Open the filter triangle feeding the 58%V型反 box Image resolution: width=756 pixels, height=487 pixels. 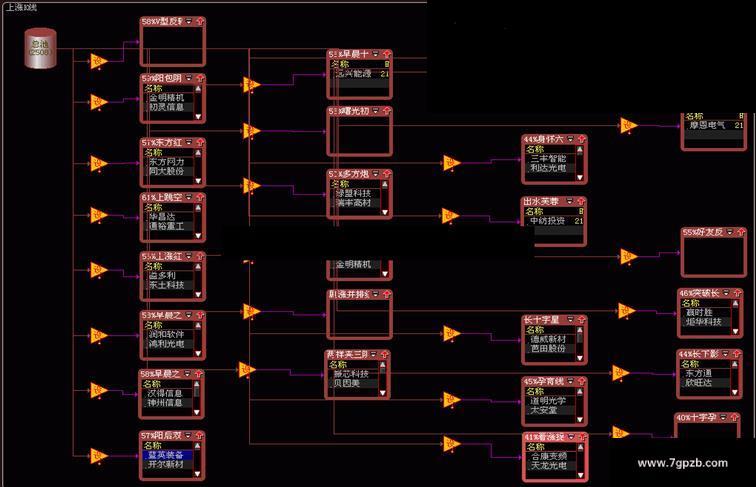point(99,61)
